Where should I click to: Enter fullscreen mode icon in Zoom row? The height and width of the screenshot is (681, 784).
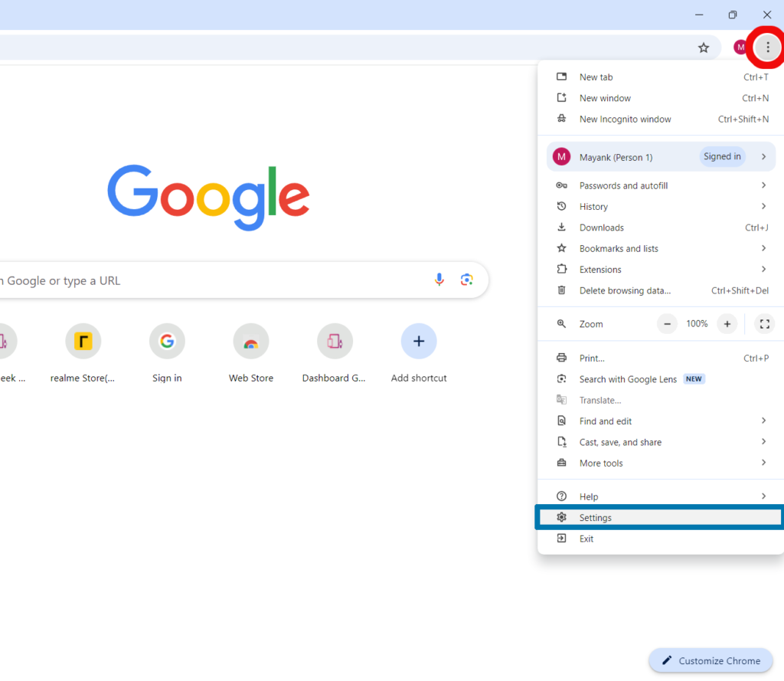pos(765,324)
